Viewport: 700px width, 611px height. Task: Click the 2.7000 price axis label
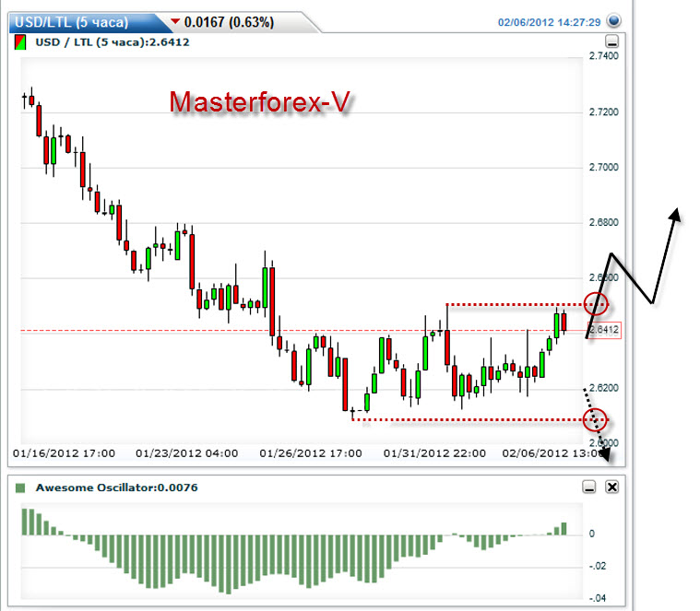[603, 167]
